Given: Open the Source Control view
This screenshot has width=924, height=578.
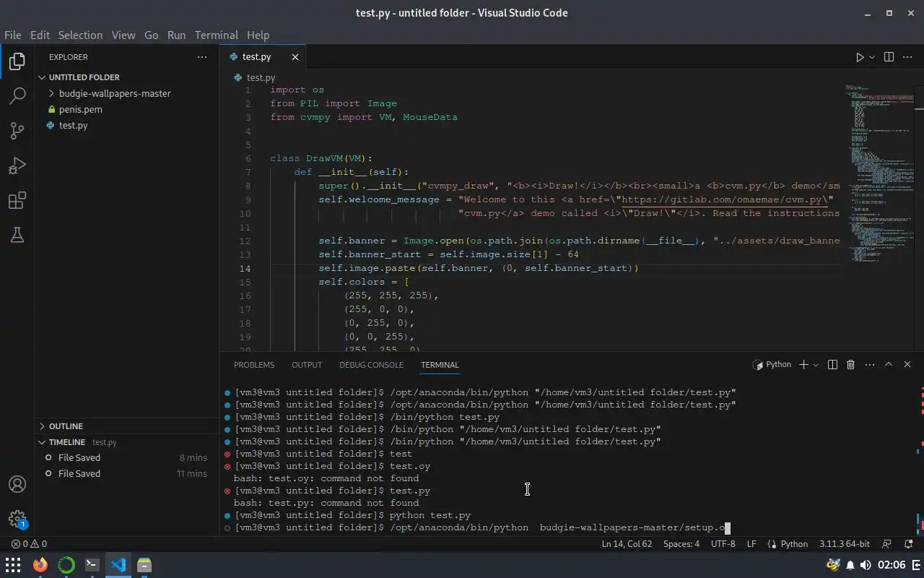Looking at the screenshot, I should tap(17, 130).
